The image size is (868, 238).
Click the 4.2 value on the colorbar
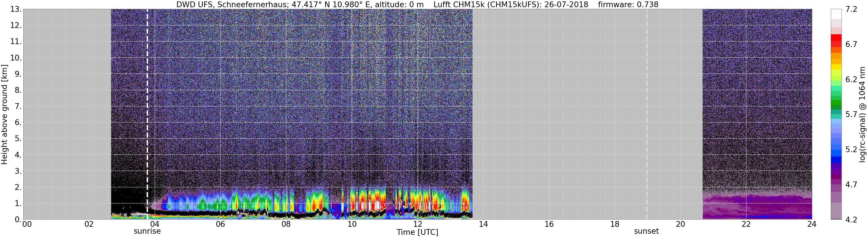point(851,220)
